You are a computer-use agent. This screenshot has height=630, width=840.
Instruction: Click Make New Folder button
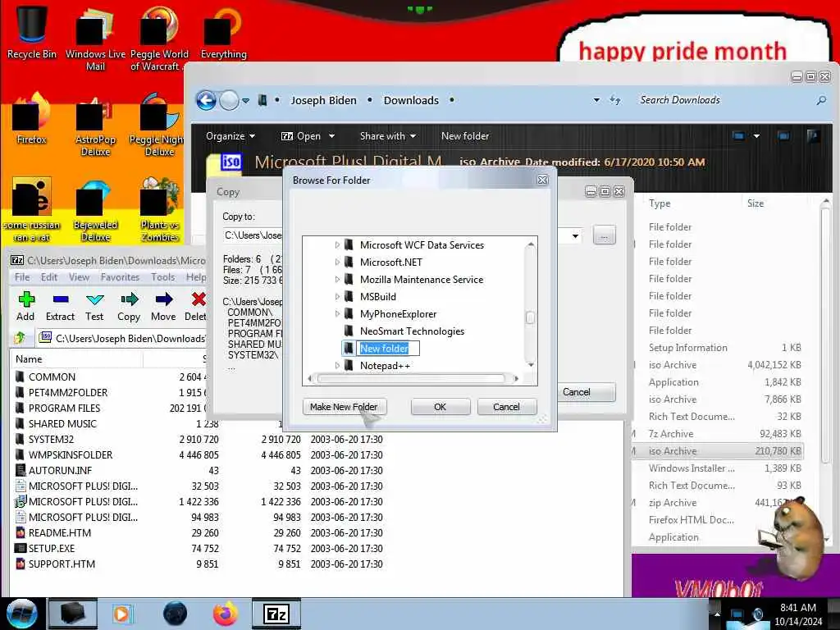click(x=344, y=407)
